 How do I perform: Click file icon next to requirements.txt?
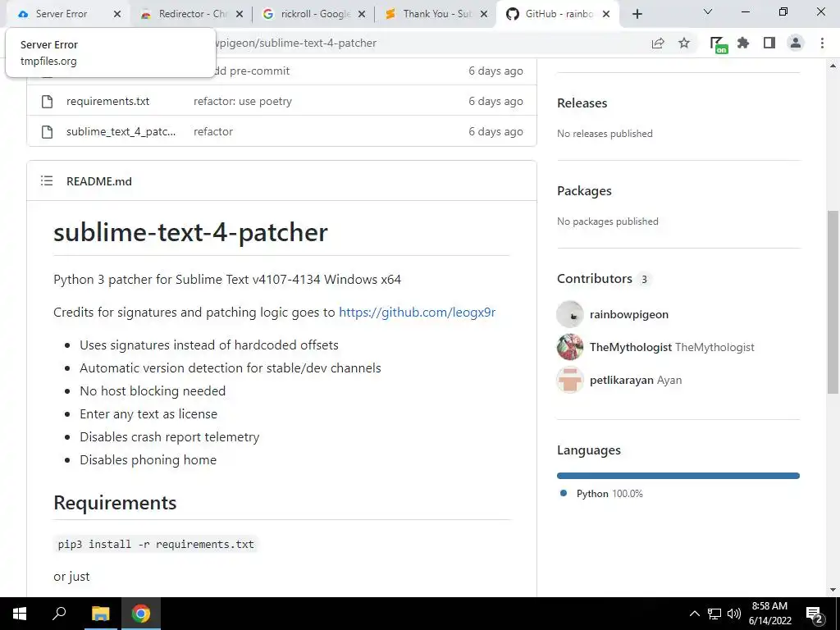coord(47,101)
